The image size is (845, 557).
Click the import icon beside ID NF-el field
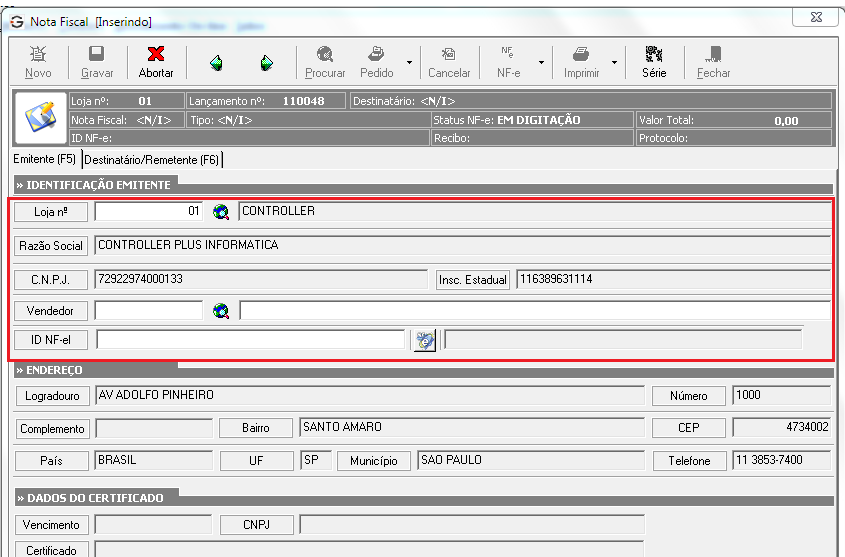(x=425, y=340)
